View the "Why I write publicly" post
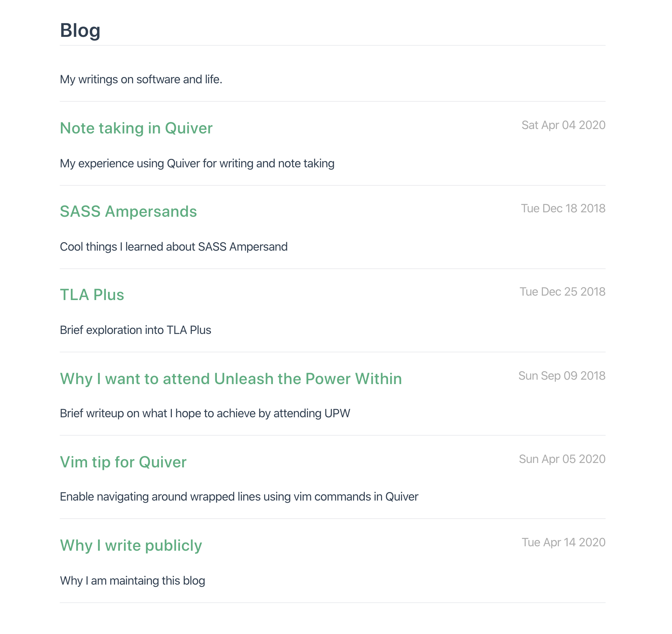This screenshot has height=634, width=672. click(x=131, y=546)
